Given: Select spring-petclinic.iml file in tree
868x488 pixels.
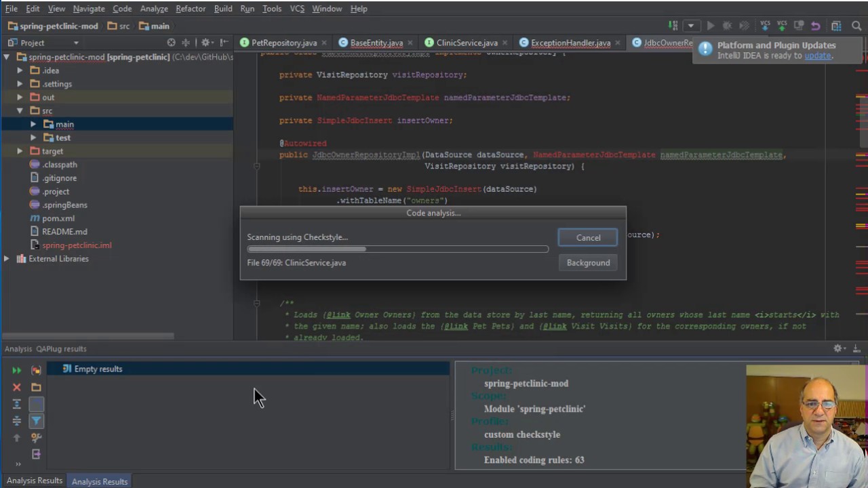Looking at the screenshot, I should coord(77,245).
